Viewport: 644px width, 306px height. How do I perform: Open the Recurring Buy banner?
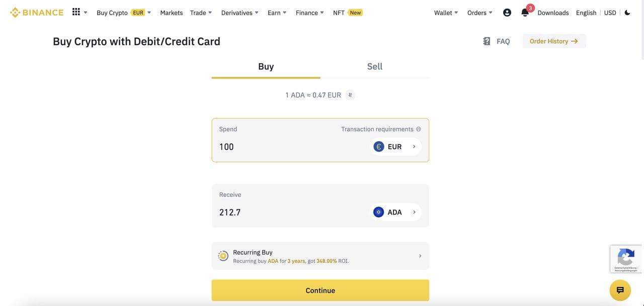[x=320, y=256]
